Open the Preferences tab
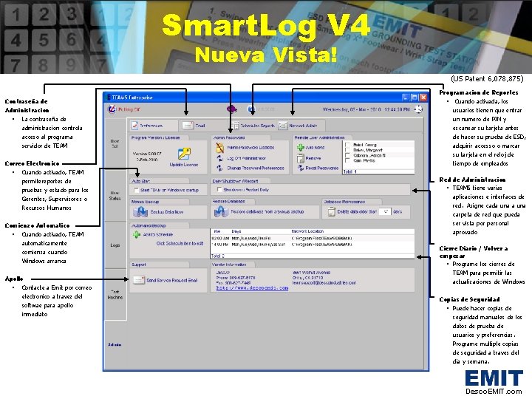Viewport: 532px width, 399px height. coord(154,126)
